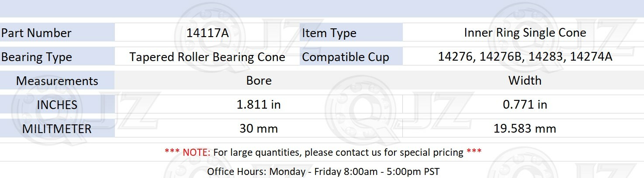
Task: Select the compatible cup numbers list
Action: point(525,57)
